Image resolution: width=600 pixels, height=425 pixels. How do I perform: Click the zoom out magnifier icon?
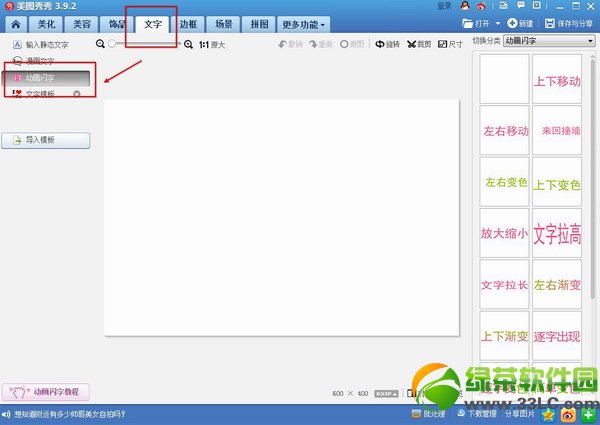(100, 44)
